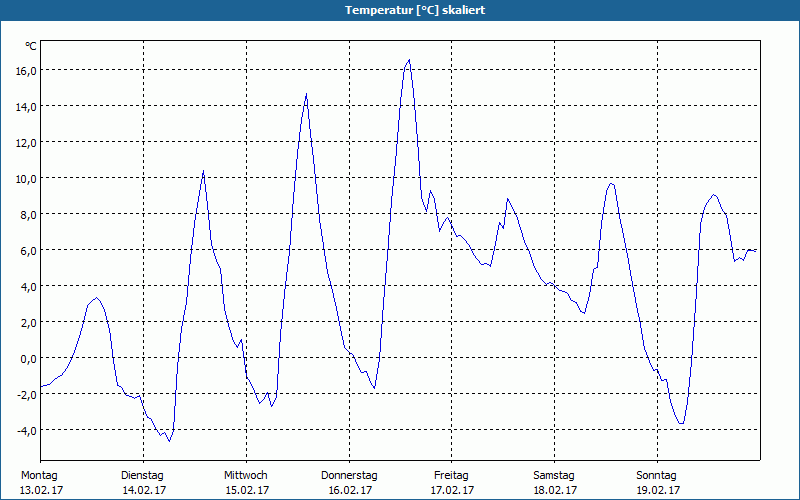Click the highest temperature peak on Donnerstag

point(409,60)
